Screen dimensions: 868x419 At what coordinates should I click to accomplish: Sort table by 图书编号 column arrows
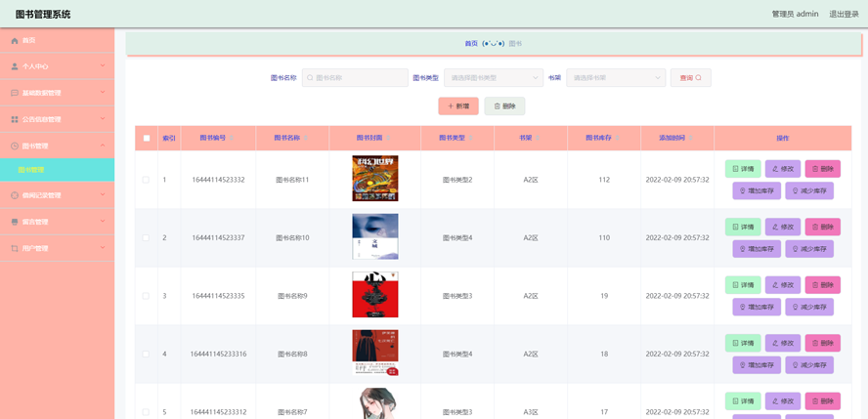click(231, 138)
